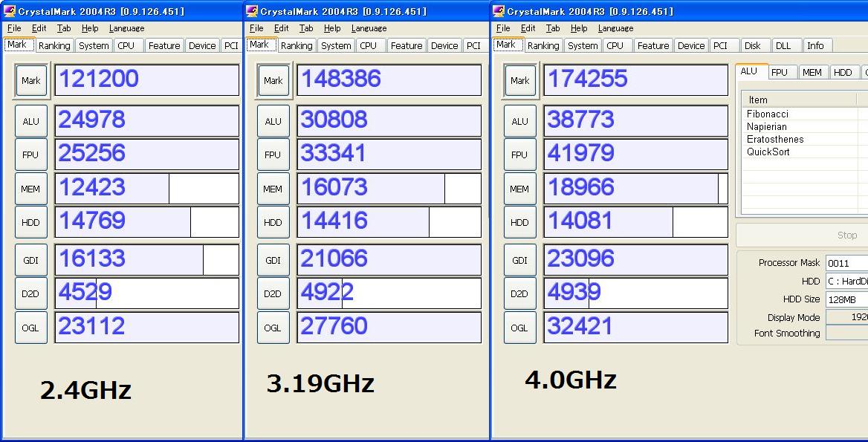
Task: Click the D2D button beside score 4939
Action: [x=519, y=293]
